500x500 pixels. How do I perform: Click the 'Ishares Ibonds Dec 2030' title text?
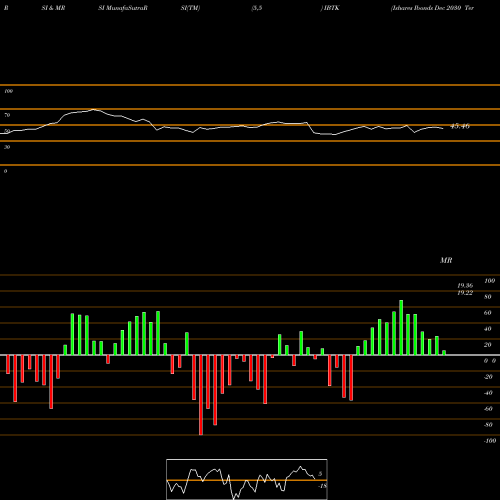click(427, 8)
